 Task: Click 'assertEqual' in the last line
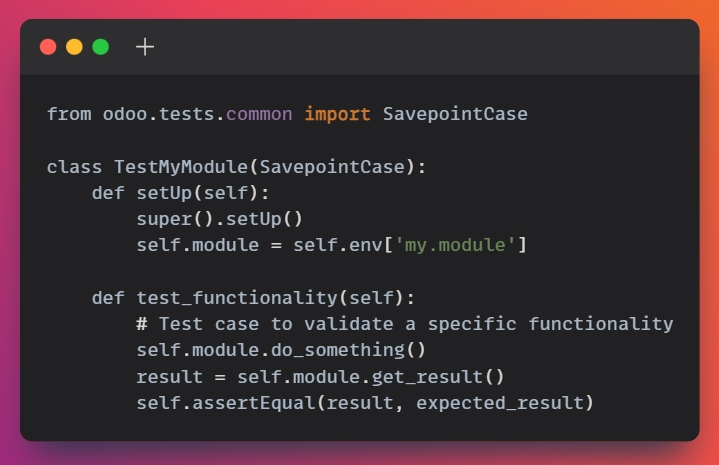pyautogui.click(x=254, y=403)
